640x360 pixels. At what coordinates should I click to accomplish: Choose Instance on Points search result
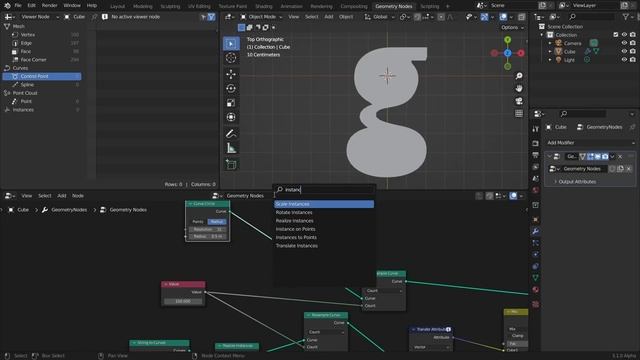(x=324, y=229)
